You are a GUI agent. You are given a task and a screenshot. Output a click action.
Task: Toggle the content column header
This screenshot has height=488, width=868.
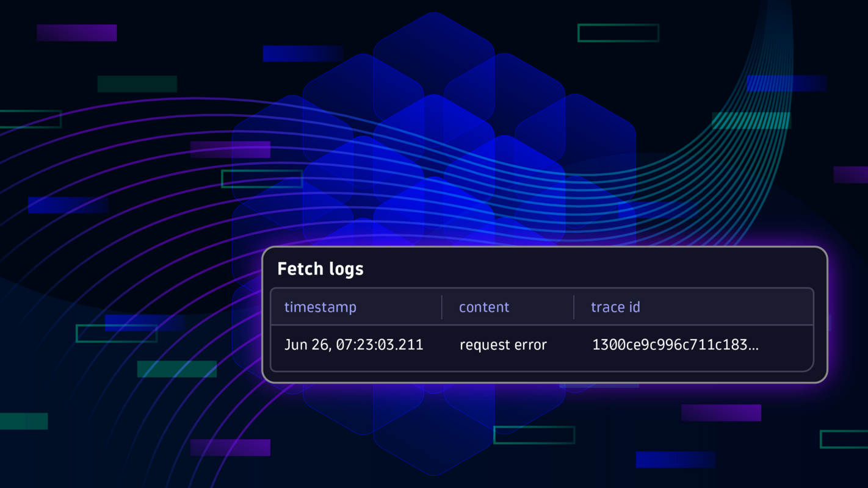(x=484, y=307)
